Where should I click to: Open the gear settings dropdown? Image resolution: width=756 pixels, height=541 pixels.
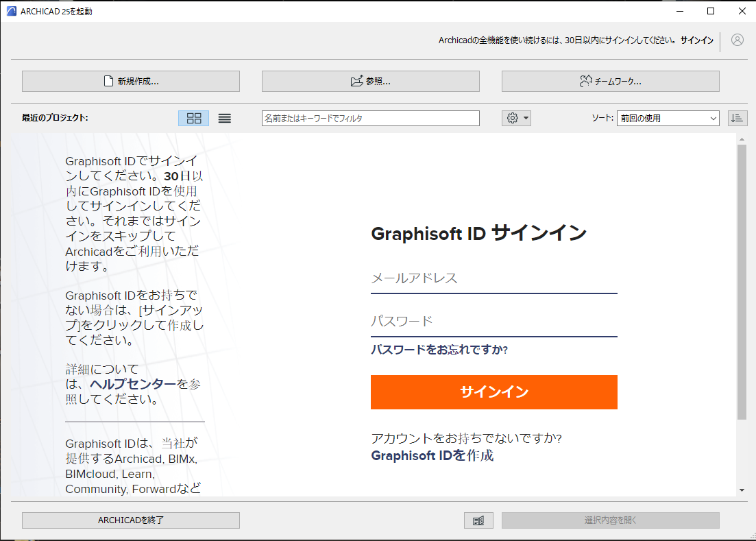516,118
